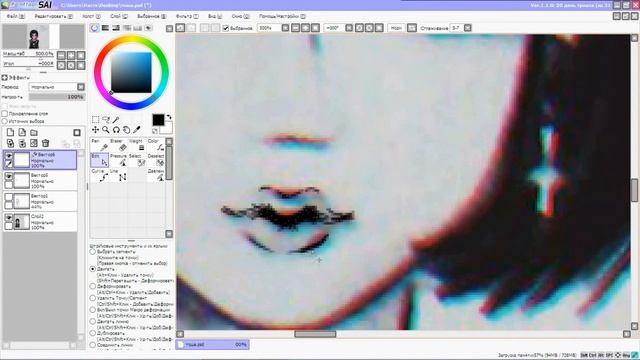Image resolution: width=640 pixels, height=360 pixels.
Task: Select the vector Deselect tool
Action: pyautogui.click(x=156, y=160)
